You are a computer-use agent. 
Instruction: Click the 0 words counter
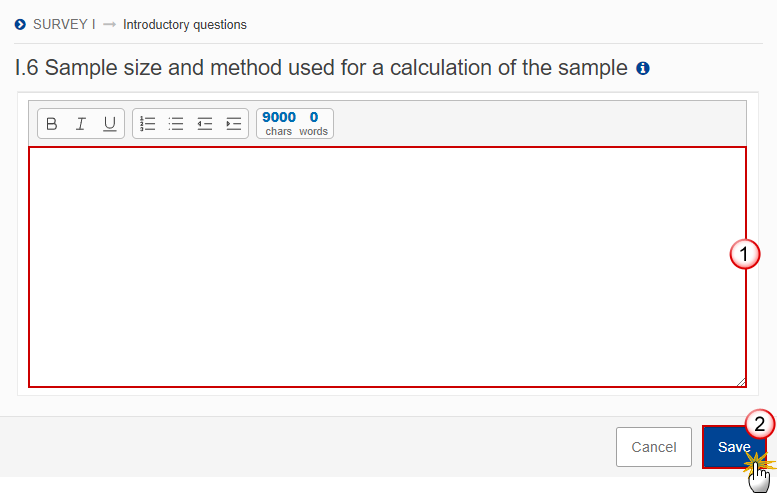pyautogui.click(x=313, y=123)
